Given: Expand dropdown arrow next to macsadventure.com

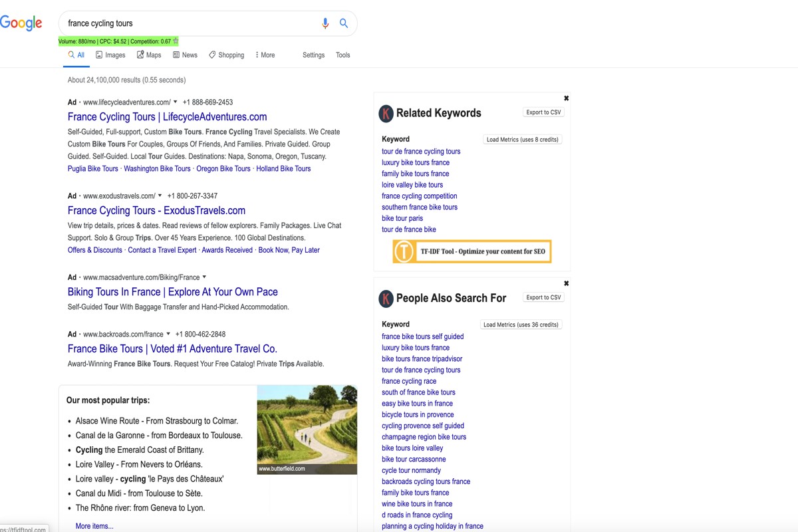Looking at the screenshot, I should [204, 277].
